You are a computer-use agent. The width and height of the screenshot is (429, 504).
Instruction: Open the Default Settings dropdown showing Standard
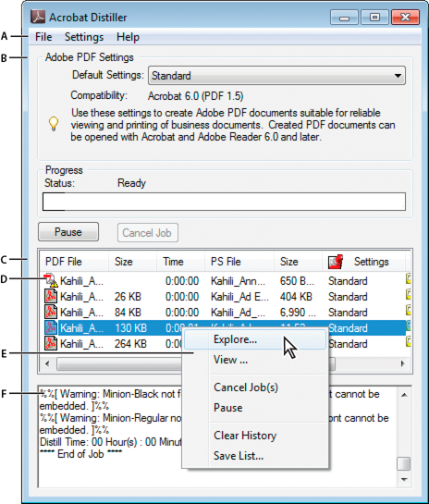coord(276,76)
